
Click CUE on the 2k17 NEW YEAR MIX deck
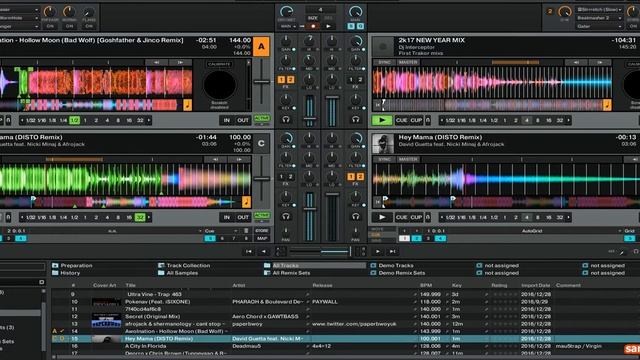pos(402,120)
